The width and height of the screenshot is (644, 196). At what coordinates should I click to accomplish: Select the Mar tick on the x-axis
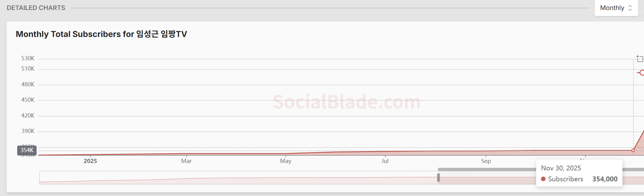186,161
